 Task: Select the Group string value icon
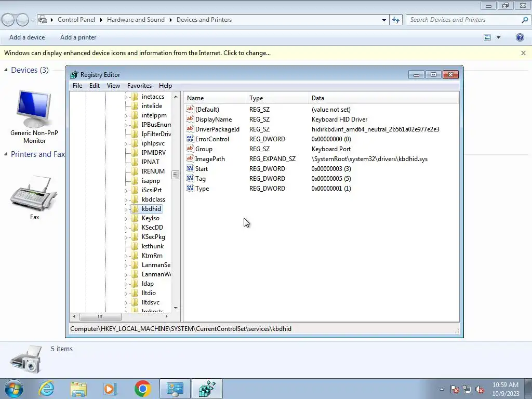(190, 149)
